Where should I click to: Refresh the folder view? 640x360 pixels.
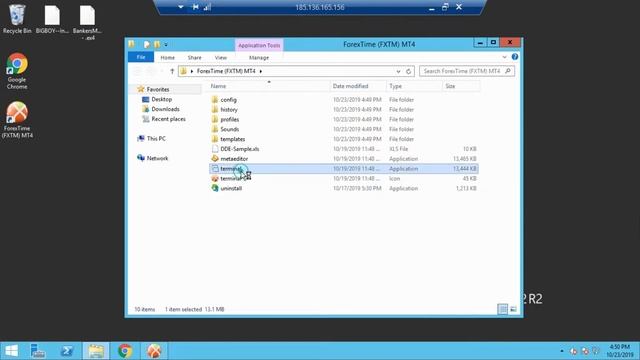409,71
